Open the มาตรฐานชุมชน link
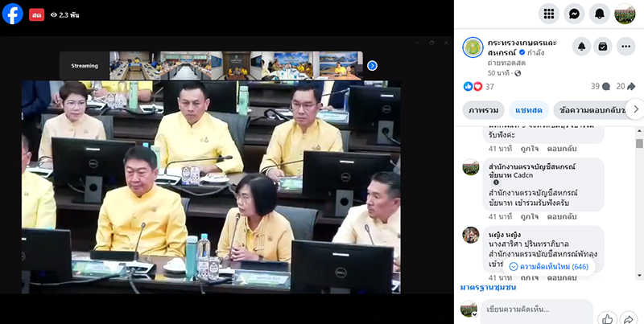The height and width of the screenshot is (324, 644). tap(489, 288)
